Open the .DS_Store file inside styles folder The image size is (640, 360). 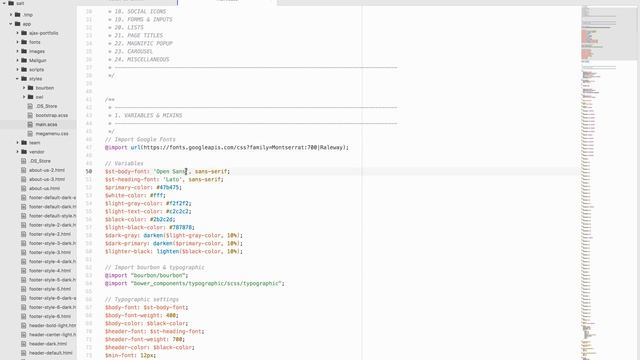pyautogui.click(x=46, y=106)
